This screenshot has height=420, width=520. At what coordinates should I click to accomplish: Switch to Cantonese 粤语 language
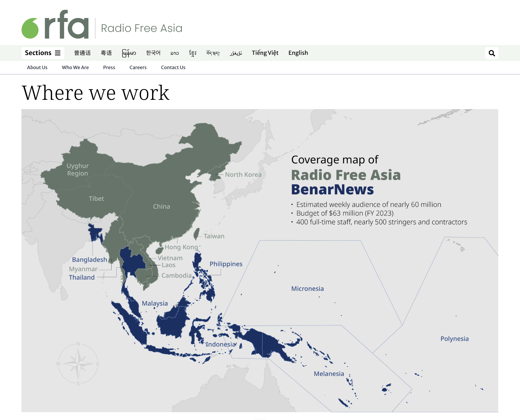[x=106, y=53]
